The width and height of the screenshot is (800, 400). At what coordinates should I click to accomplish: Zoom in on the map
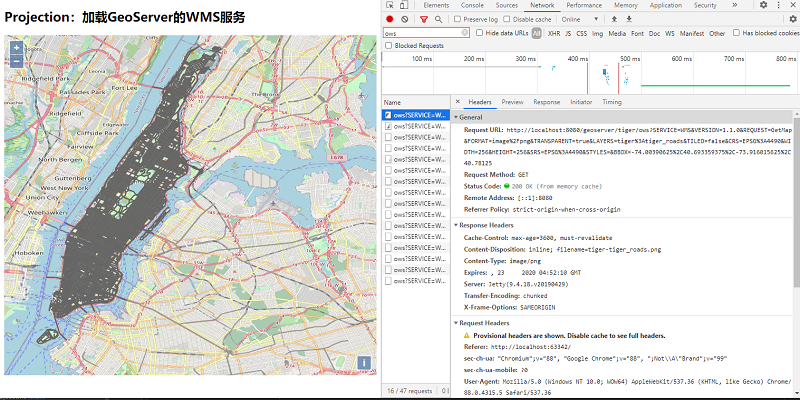16,48
